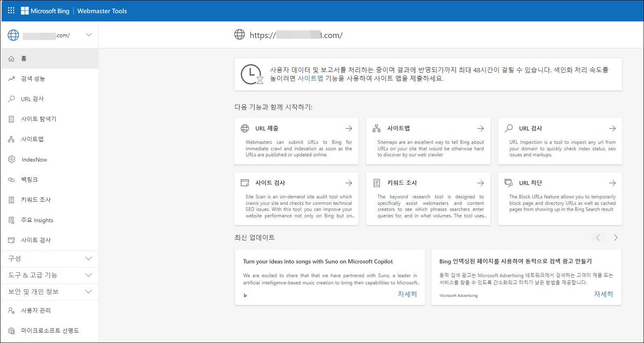Open the URL 차단 card arrow
644x343 pixels.
[612, 183]
